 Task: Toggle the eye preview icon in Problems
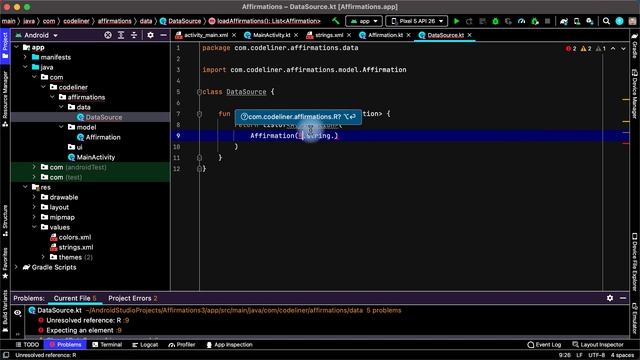(18, 313)
